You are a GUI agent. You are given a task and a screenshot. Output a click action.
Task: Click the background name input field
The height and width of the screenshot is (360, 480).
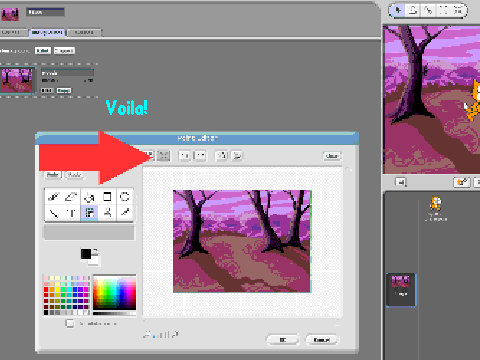click(x=67, y=73)
